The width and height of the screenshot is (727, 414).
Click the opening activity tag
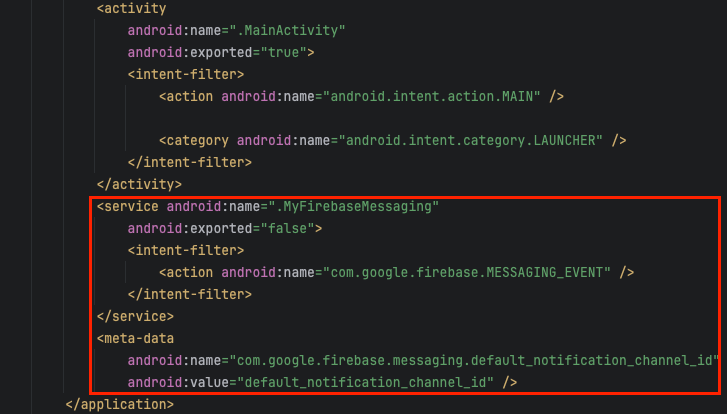131,9
